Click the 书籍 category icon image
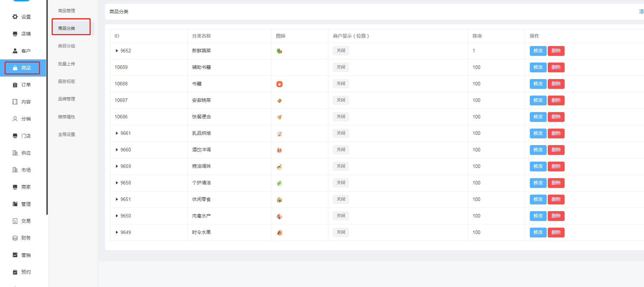This screenshot has width=644, height=287. coord(279,84)
